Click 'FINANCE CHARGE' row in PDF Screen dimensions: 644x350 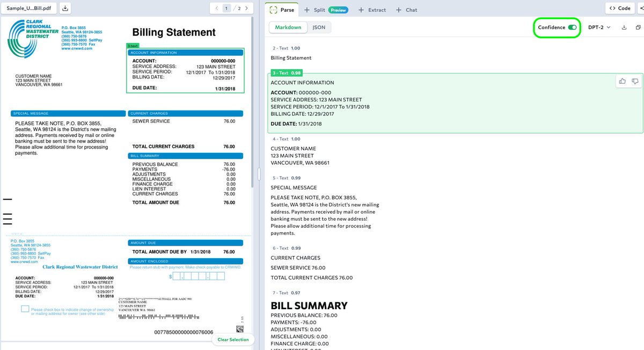tap(184, 184)
